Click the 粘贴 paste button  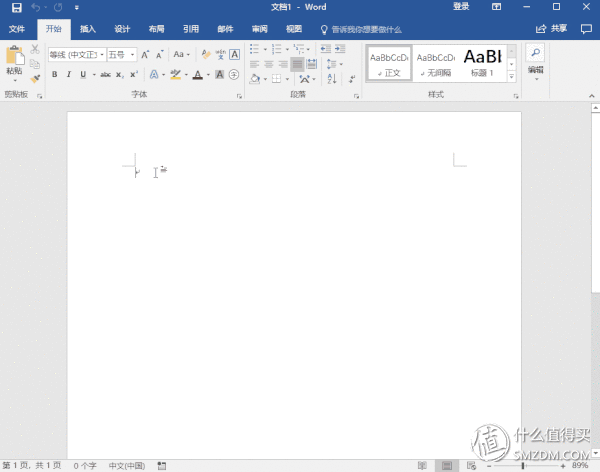click(15, 63)
